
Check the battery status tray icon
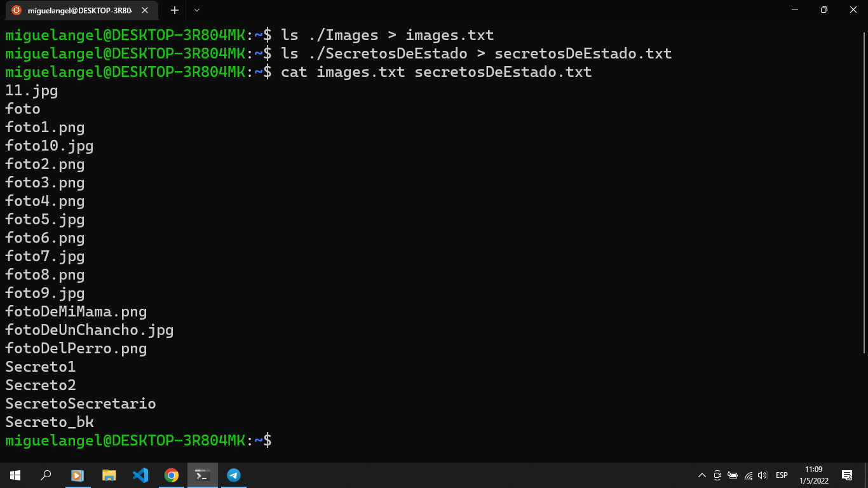click(x=733, y=475)
